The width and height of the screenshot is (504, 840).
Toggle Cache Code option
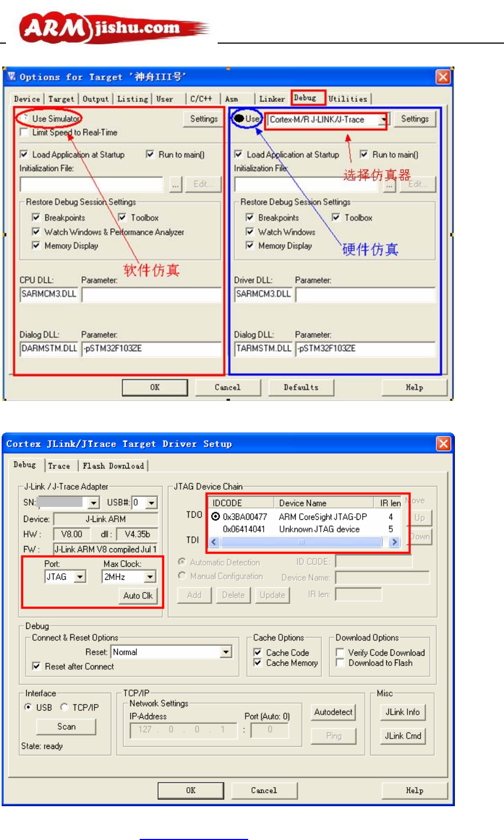click(x=257, y=652)
